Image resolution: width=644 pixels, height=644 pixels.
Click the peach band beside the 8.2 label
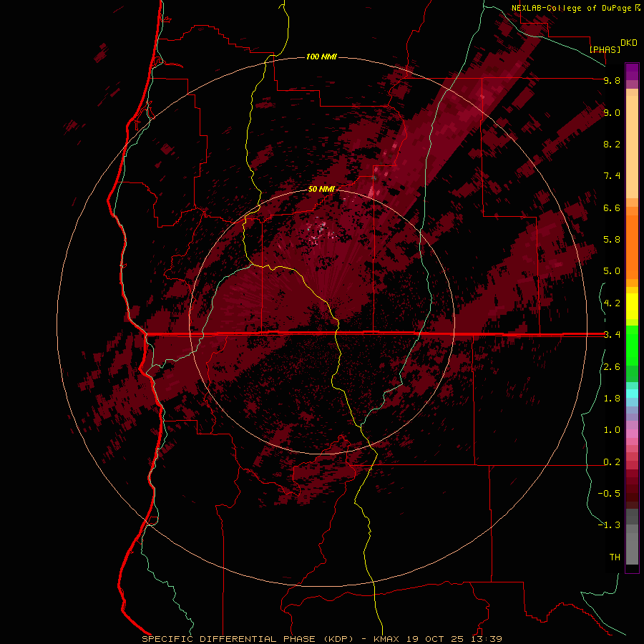coord(632,147)
